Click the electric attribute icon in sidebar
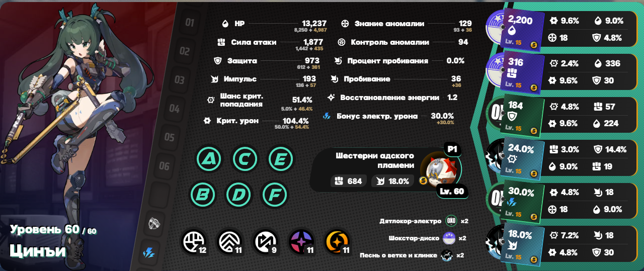Image resolution: width=644 pixels, height=271 pixels. tap(150, 252)
